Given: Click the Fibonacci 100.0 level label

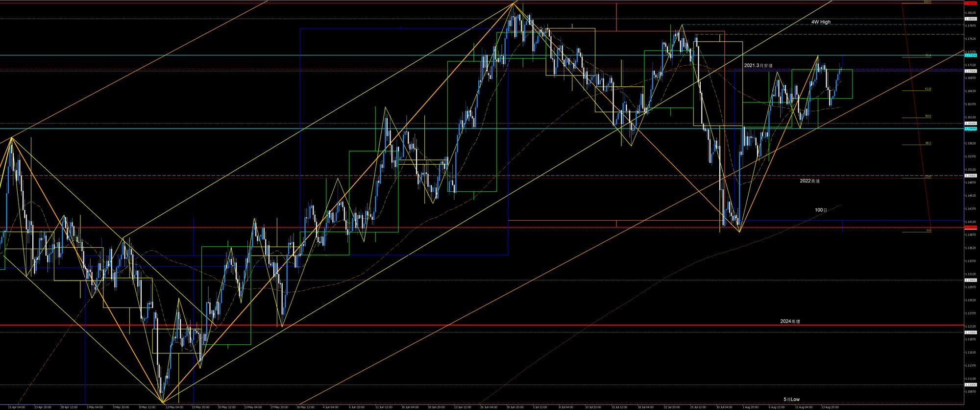Looking at the screenshot, I should (927, 1).
